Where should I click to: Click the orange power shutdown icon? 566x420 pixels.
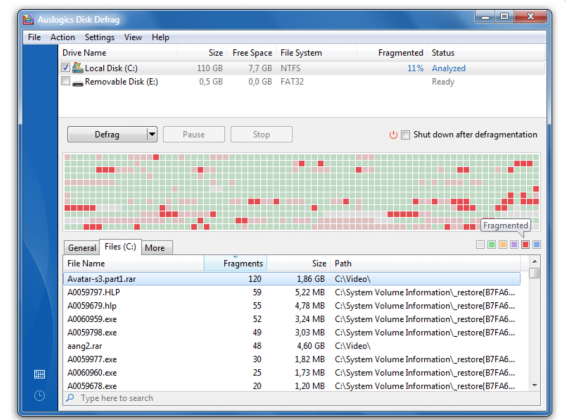[393, 135]
